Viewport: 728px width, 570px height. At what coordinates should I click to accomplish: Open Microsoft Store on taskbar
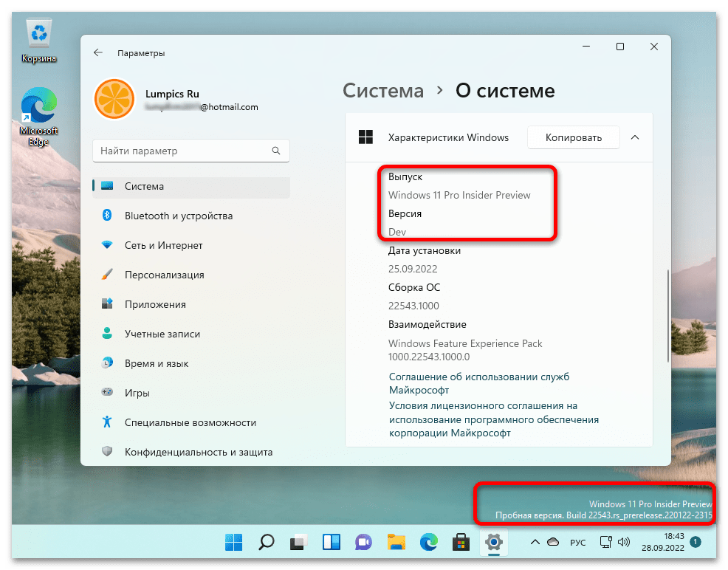point(461,542)
